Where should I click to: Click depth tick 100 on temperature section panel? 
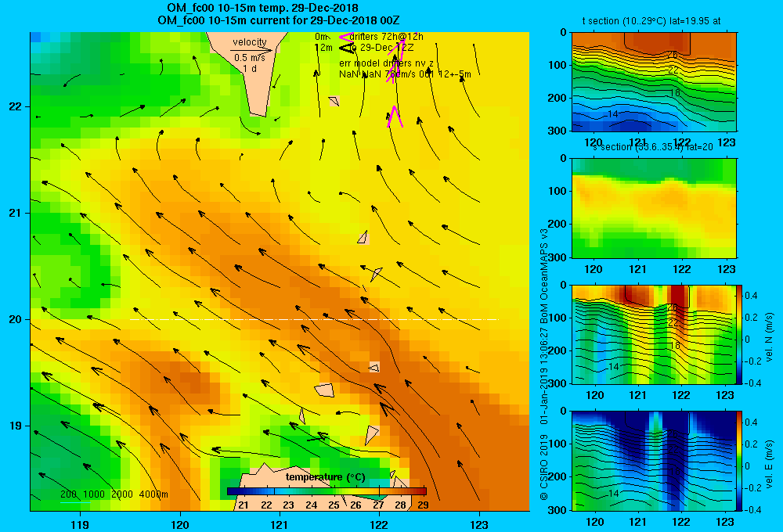tap(558, 65)
